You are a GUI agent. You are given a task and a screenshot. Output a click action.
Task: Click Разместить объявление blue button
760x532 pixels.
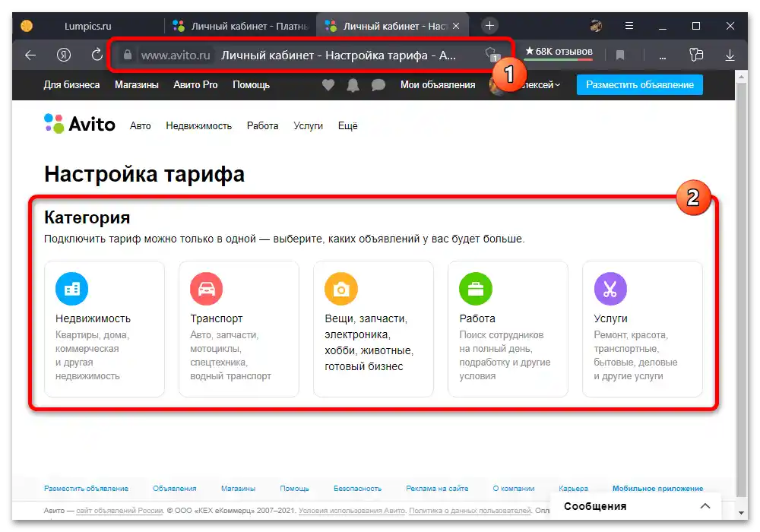tap(639, 85)
